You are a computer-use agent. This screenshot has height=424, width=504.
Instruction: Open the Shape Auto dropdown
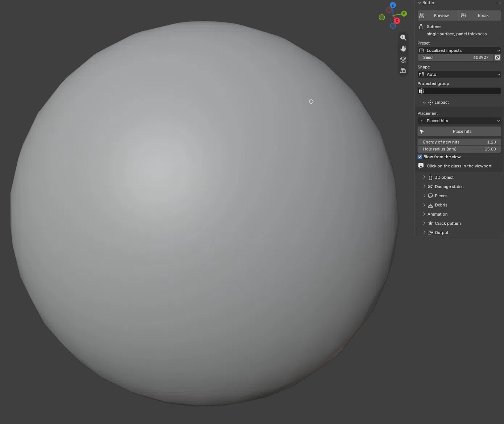(459, 74)
